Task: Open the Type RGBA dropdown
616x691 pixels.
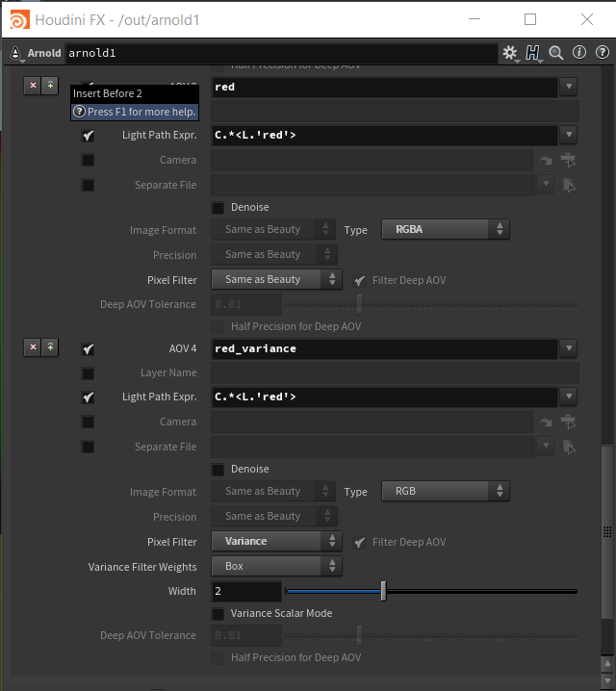Action: tap(446, 229)
